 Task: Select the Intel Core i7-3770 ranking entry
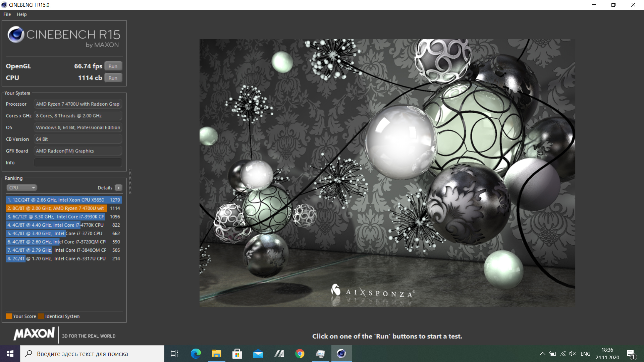coord(64,233)
